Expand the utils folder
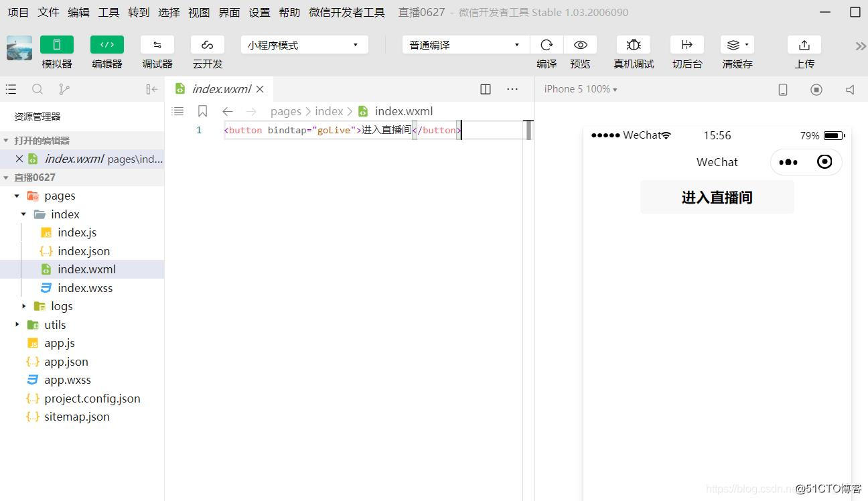Viewport: 868px width, 501px height. coord(17,325)
